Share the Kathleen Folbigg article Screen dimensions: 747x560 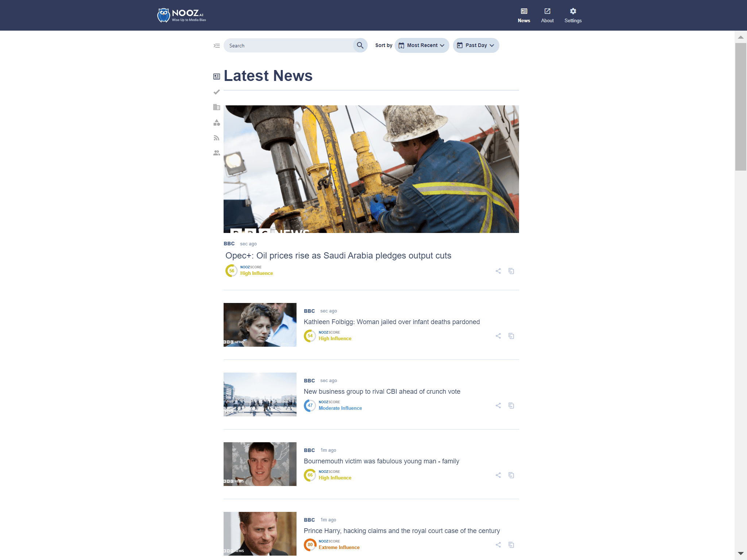pyautogui.click(x=498, y=336)
